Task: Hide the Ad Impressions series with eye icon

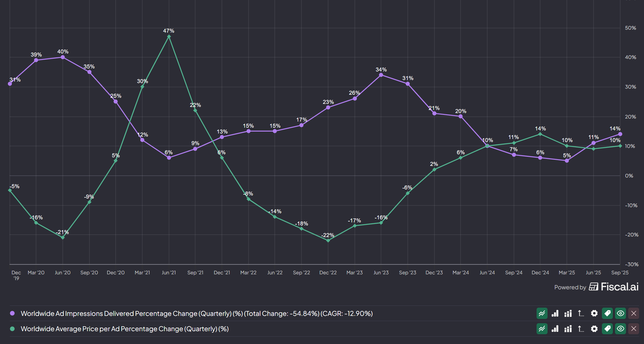Action: (620, 313)
